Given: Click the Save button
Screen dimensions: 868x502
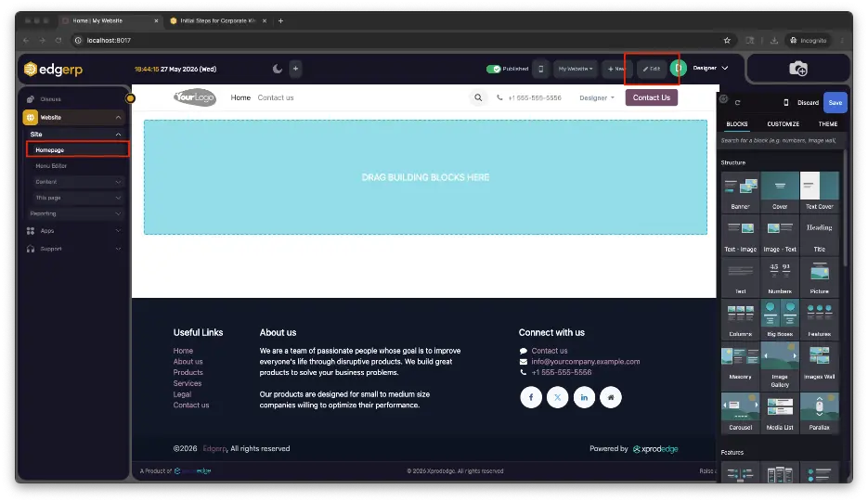Looking at the screenshot, I should (835, 102).
